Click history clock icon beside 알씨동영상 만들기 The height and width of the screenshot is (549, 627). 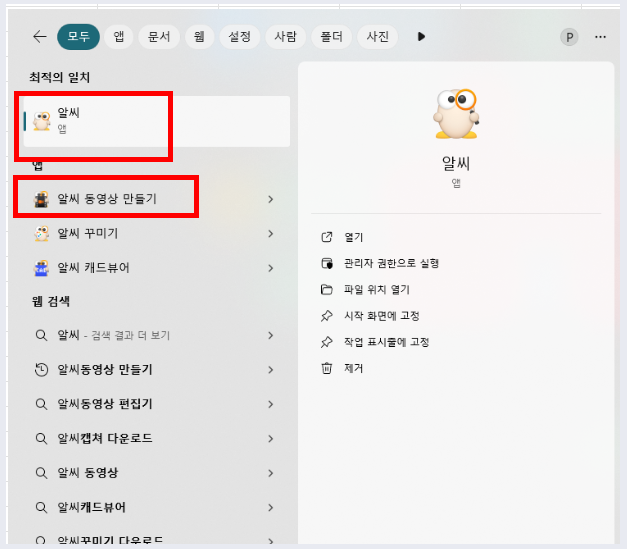tap(41, 369)
